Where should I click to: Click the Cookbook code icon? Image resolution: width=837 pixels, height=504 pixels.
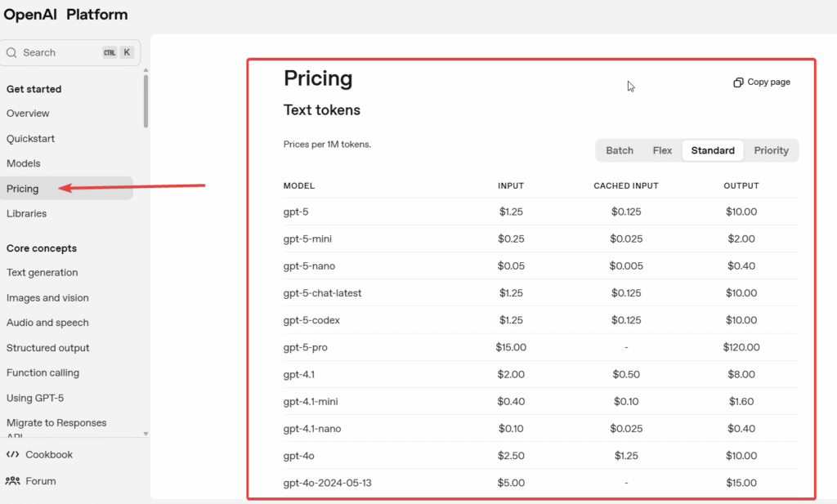click(x=12, y=454)
